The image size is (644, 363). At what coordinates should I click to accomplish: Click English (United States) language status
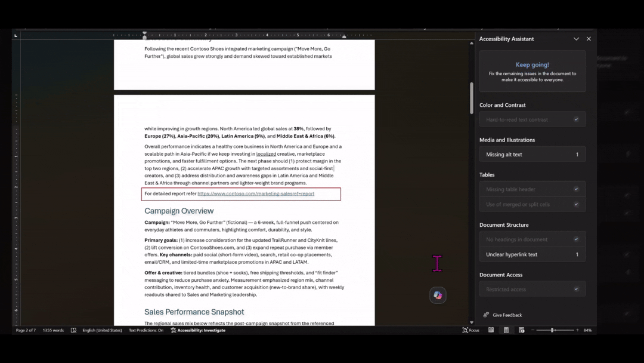(x=103, y=330)
